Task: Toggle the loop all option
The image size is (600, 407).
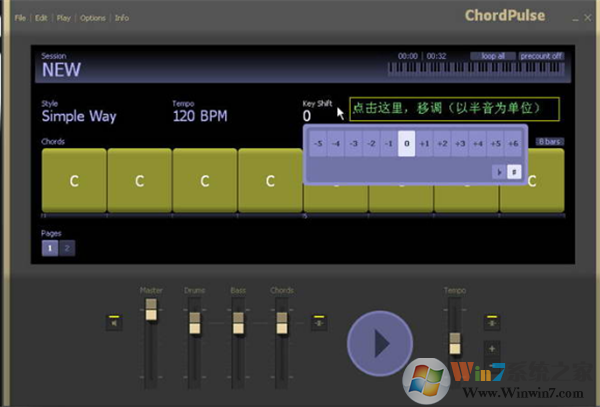Action: pyautogui.click(x=493, y=56)
